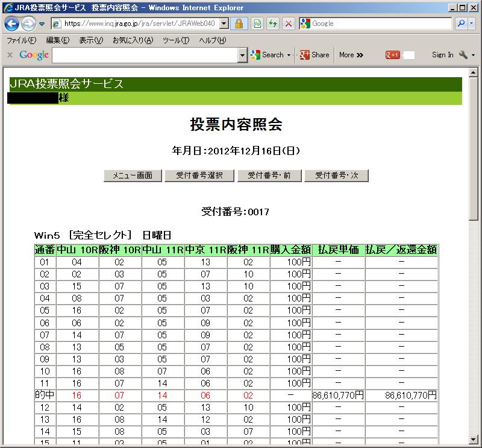This screenshot has width=482, height=448.
Task: Open the ツール(T) menu
Action: [x=176, y=40]
